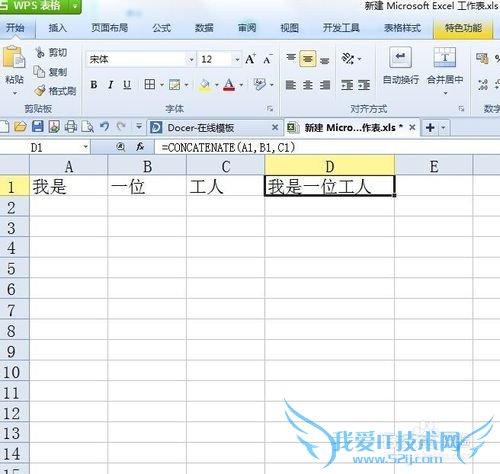The height and width of the screenshot is (474, 500).
Task: Open the font color dropdown arrow
Action: click(241, 85)
